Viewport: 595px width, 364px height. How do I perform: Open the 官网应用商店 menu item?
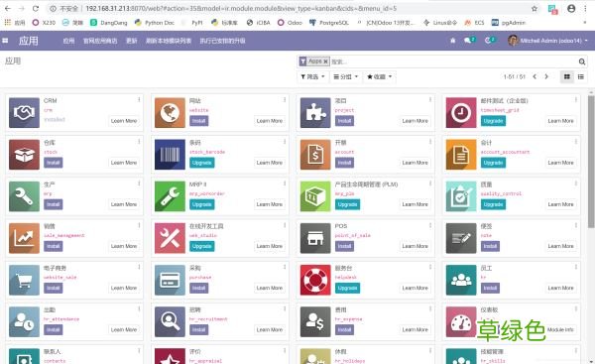(x=100, y=41)
